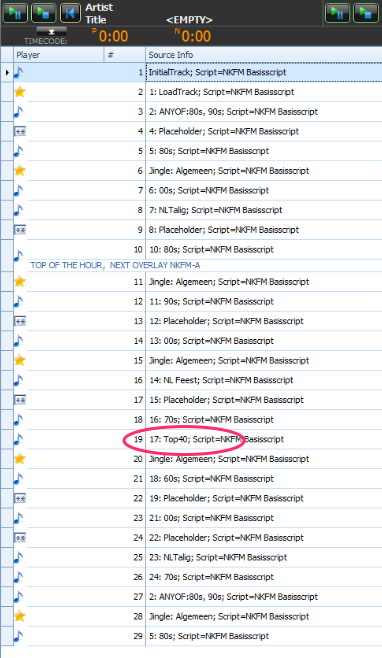Image resolution: width=382 pixels, height=658 pixels.
Task: Click the # column header
Action: click(x=125, y=55)
